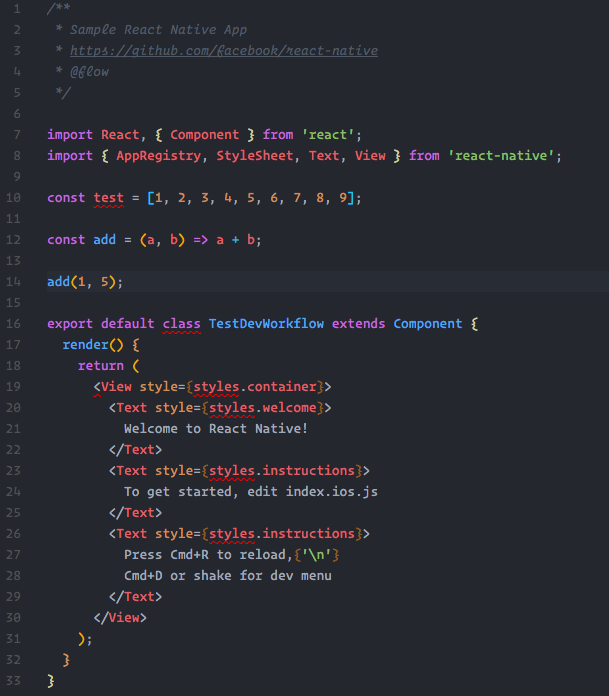The image size is (609, 696).
Task: Click line number 16 in the gutter
Action: tap(13, 324)
